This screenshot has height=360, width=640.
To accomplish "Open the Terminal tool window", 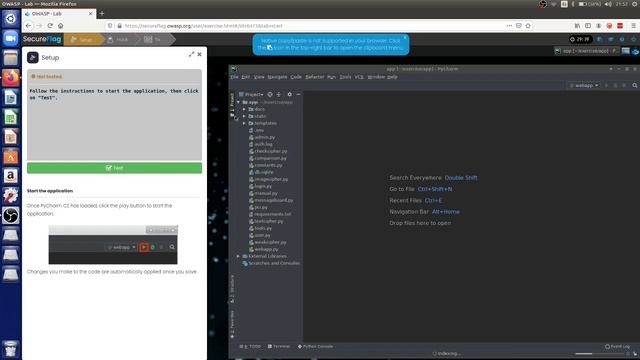I will [279, 346].
